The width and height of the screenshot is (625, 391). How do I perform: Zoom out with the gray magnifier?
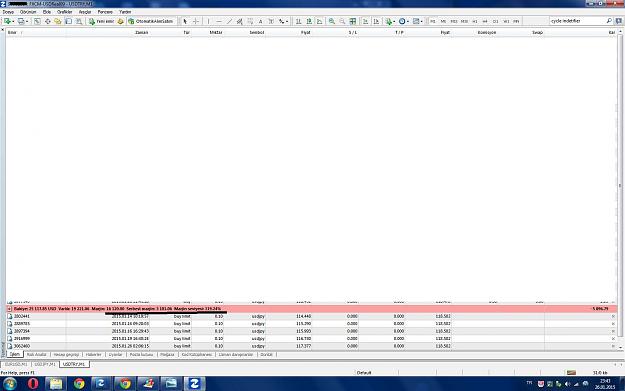[342, 21]
